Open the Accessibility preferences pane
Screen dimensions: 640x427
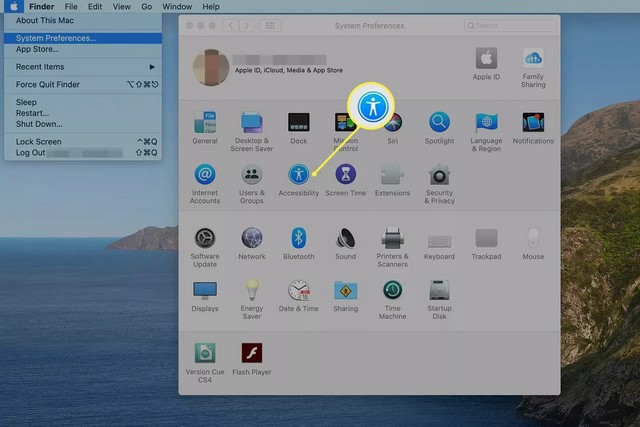pos(298,174)
